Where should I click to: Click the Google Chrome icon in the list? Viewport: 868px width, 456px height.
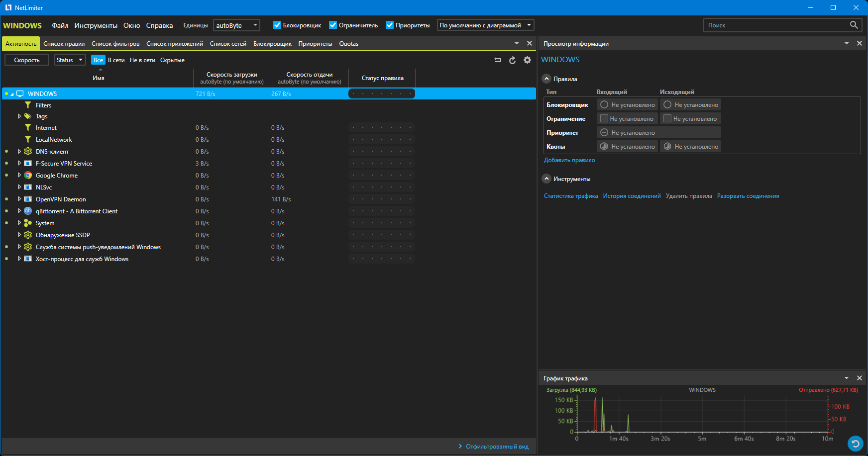coord(28,176)
